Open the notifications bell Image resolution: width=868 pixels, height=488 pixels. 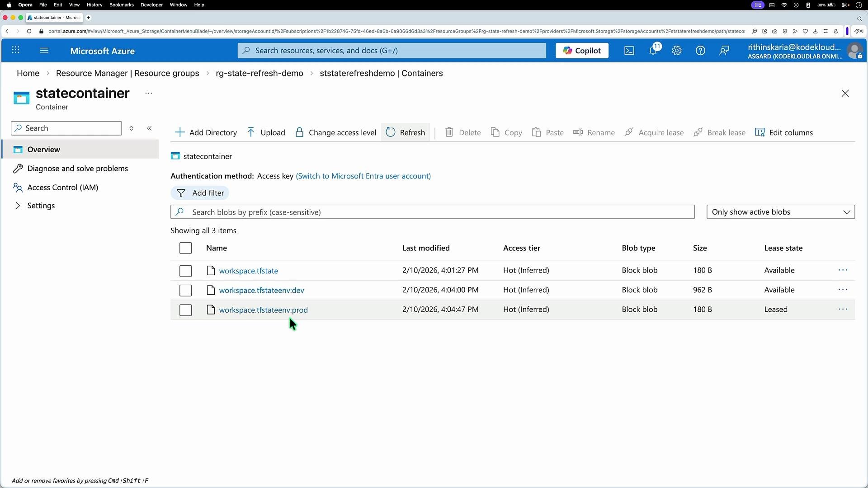click(654, 50)
